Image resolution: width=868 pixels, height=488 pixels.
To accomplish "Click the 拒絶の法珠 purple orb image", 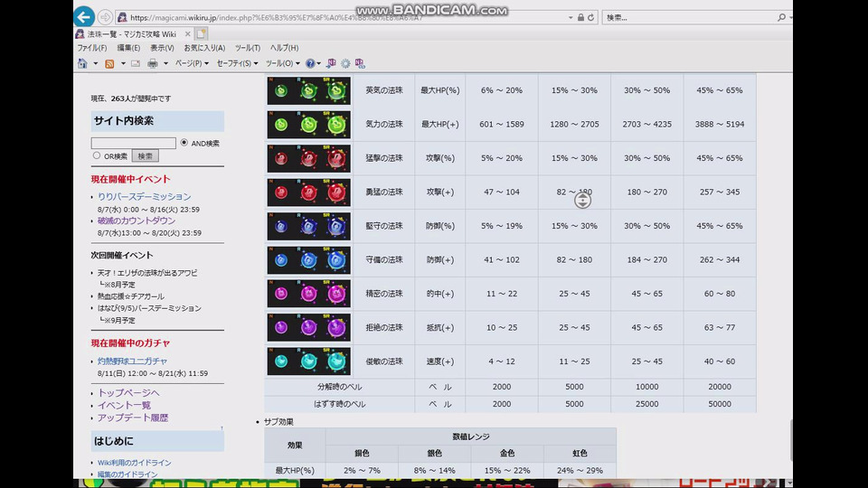I will pos(309,327).
